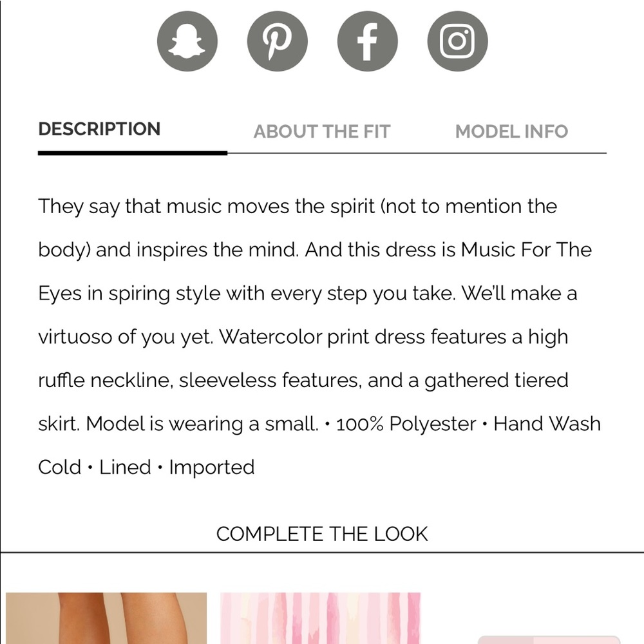
Task: Click 'Model is wearing a small' sentence
Action: click(x=202, y=424)
